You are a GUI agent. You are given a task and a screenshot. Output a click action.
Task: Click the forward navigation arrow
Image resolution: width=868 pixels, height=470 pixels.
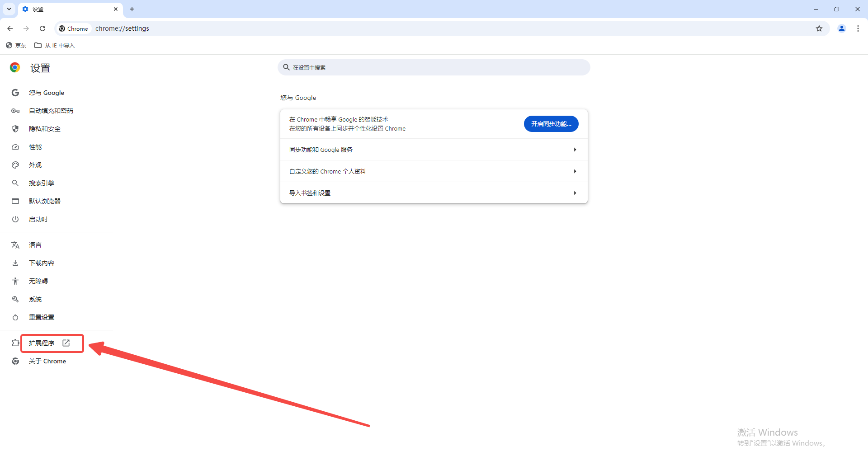(26, 28)
